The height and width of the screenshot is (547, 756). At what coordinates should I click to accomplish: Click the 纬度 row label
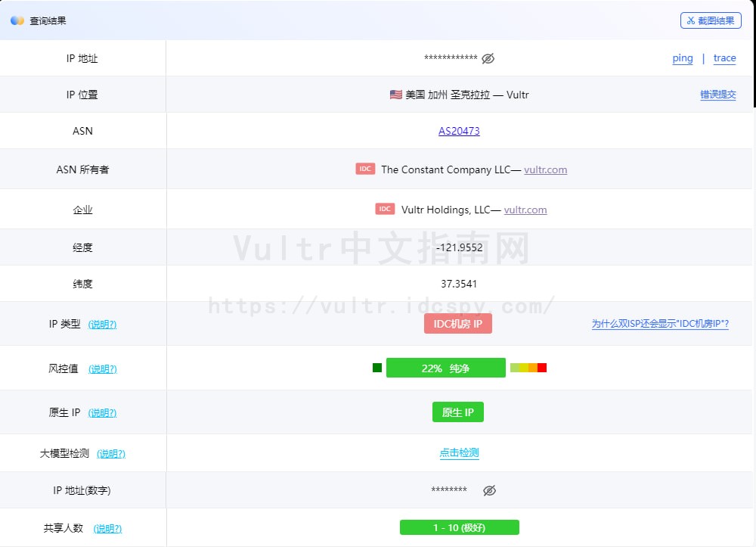(82, 284)
